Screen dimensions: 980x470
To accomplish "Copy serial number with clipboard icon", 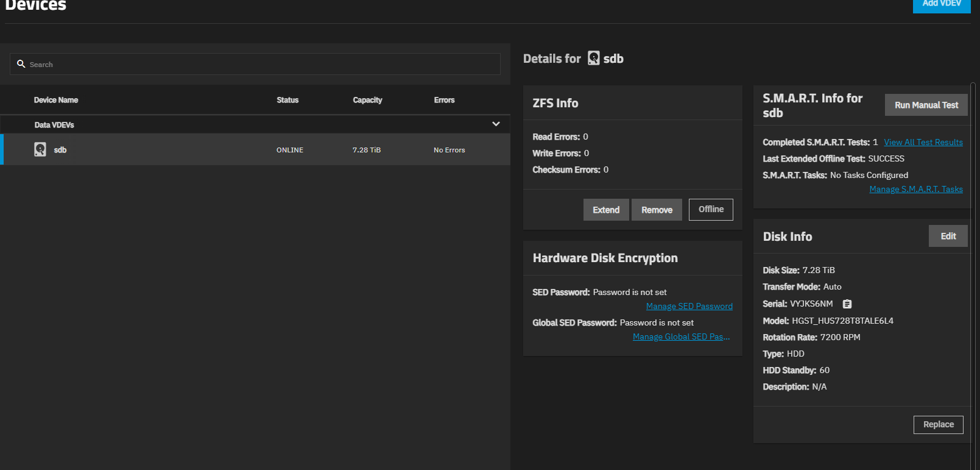I will click(847, 304).
